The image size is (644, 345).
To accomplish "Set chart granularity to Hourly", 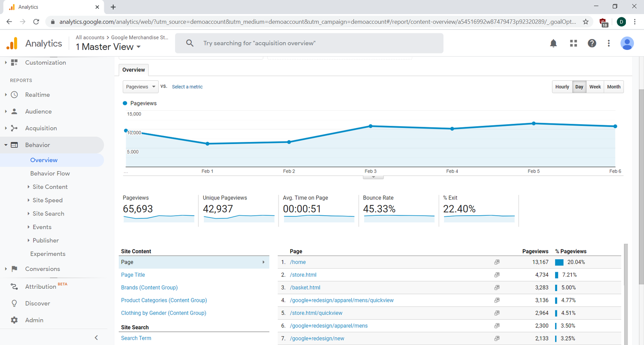I will pos(562,87).
